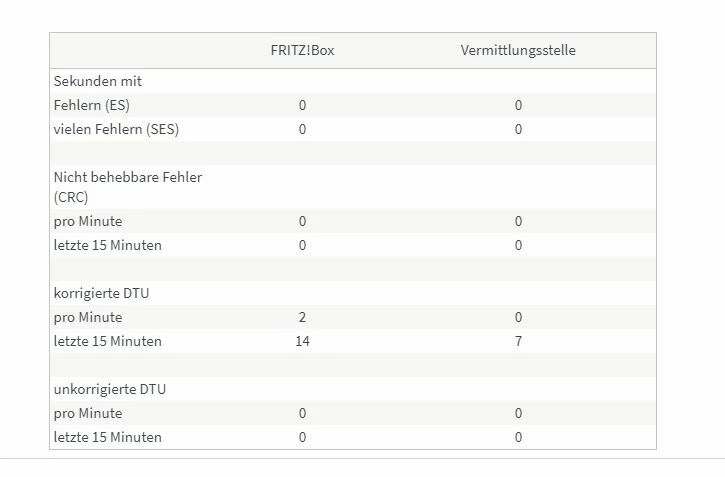Click the "Fehlern (ES)" row label
Screen dimensions: 725x477
tap(92, 105)
